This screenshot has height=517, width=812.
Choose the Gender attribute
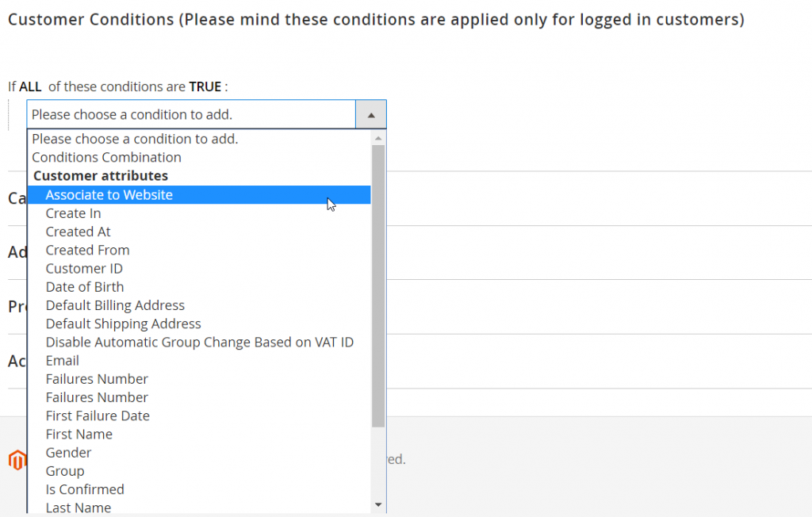pyautogui.click(x=68, y=452)
